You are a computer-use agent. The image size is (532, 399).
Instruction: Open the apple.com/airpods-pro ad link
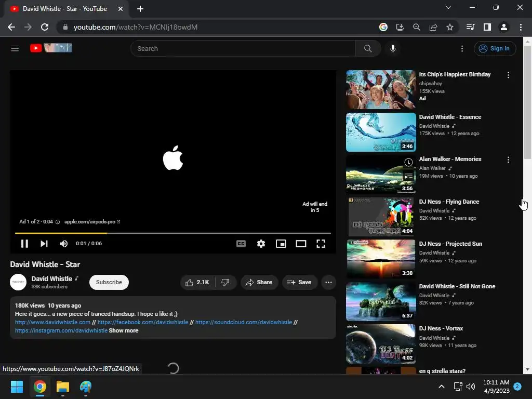92,221
